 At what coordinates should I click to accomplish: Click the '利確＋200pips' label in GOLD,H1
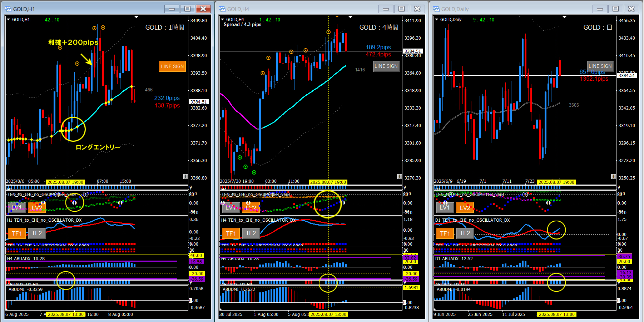73,42
